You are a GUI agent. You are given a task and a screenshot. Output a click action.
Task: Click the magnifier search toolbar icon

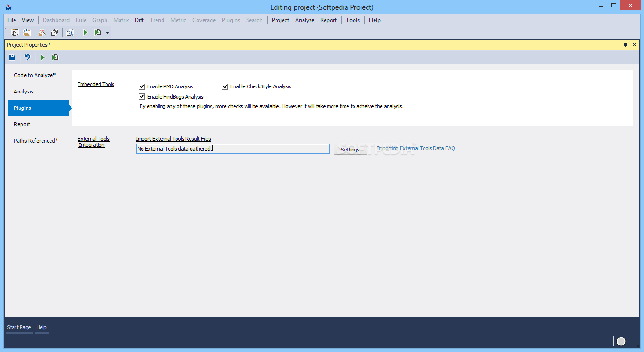(70, 32)
